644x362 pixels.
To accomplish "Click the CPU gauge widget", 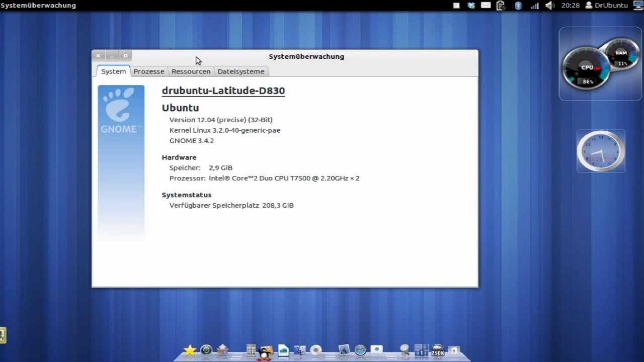I will (586, 68).
